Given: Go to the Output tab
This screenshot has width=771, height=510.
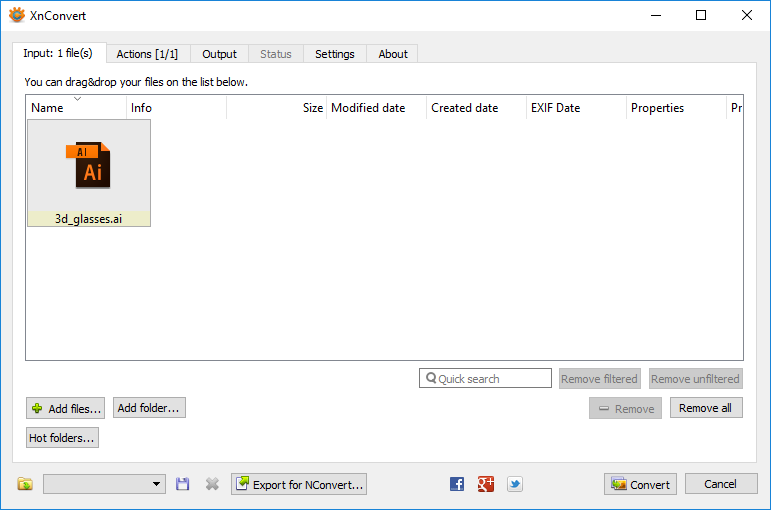Looking at the screenshot, I should 219,54.
